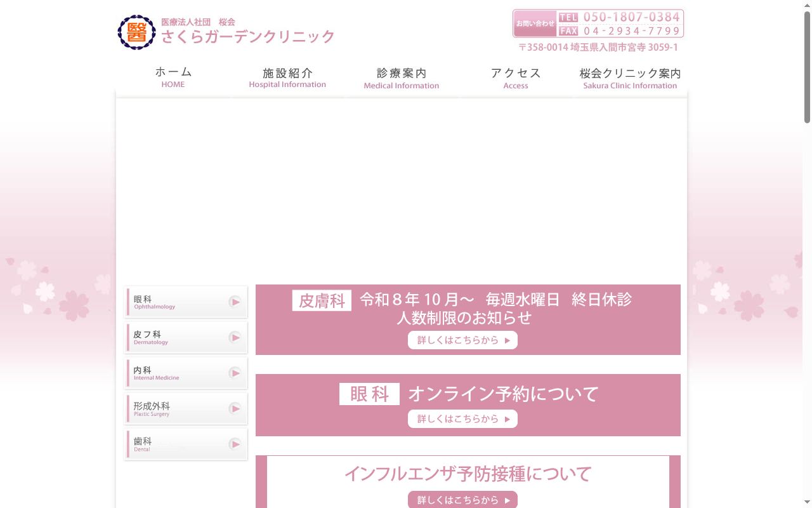Click the arrow icon on 内科 Internal Medicine

235,373
